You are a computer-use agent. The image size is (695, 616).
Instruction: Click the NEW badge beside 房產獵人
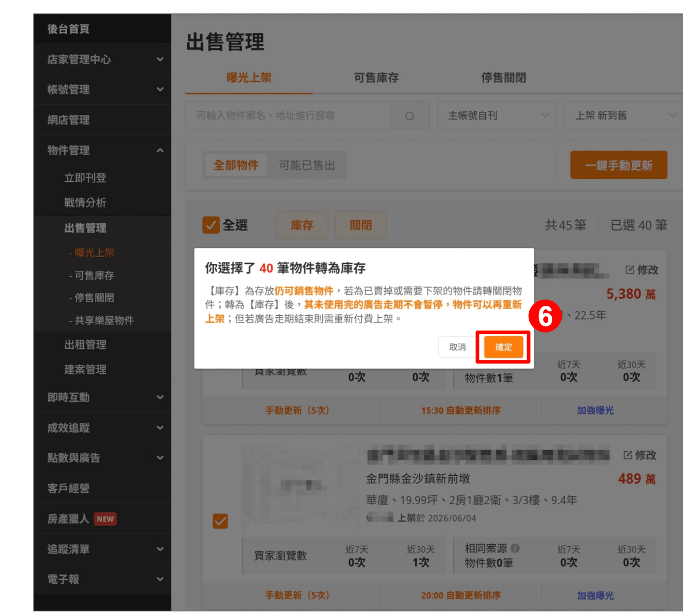coord(105,519)
